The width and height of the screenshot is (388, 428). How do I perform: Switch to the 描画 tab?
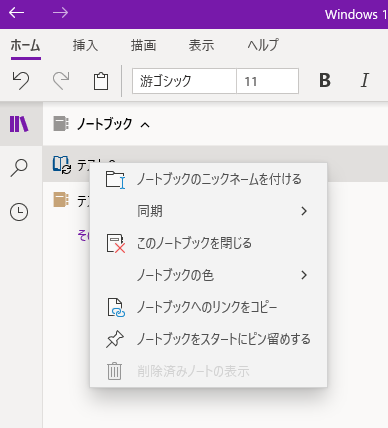pos(143,45)
